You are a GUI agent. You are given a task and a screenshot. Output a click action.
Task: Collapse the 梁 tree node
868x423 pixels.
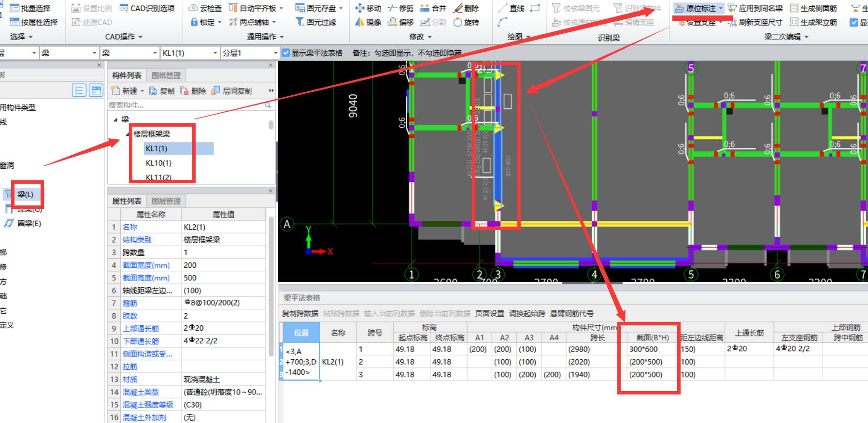[x=115, y=119]
